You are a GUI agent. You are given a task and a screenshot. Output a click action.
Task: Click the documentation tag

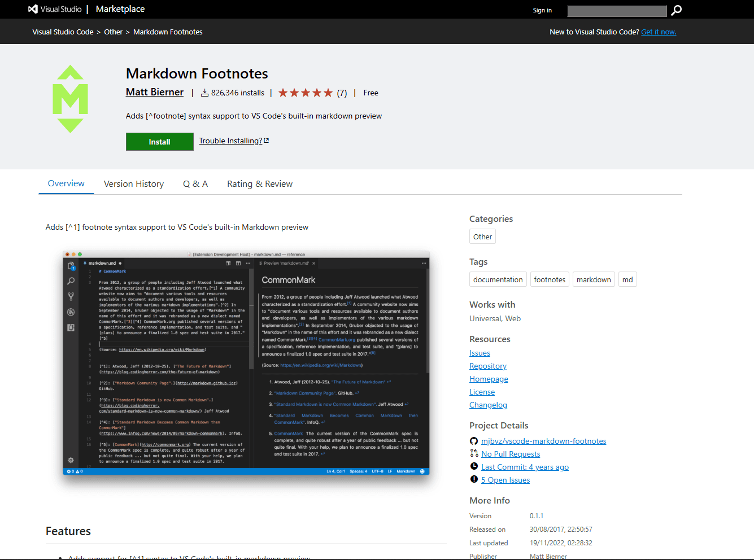498,279
